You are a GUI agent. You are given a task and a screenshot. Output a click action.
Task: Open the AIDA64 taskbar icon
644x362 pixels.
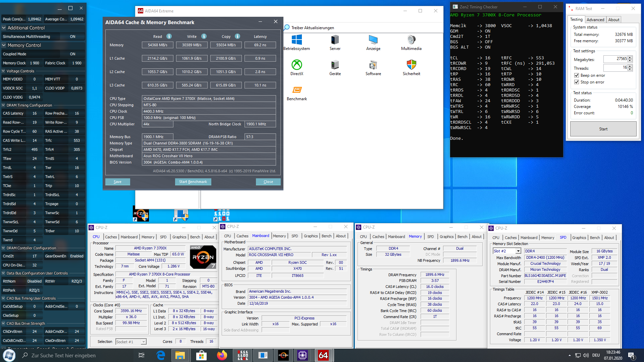tap(323, 355)
